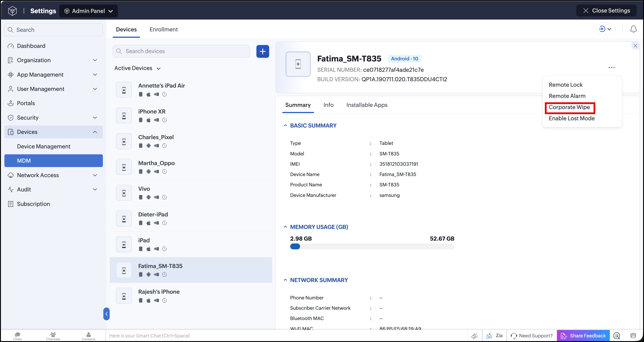Click the chat windows icon at bottom right
Viewport: 644px width, 342px height.
pyautogui.click(x=633, y=336)
